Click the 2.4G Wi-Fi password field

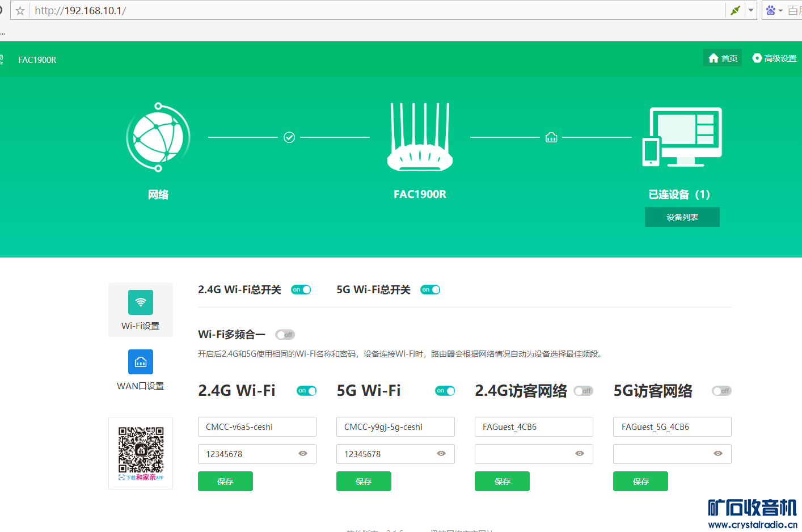pyautogui.click(x=257, y=454)
